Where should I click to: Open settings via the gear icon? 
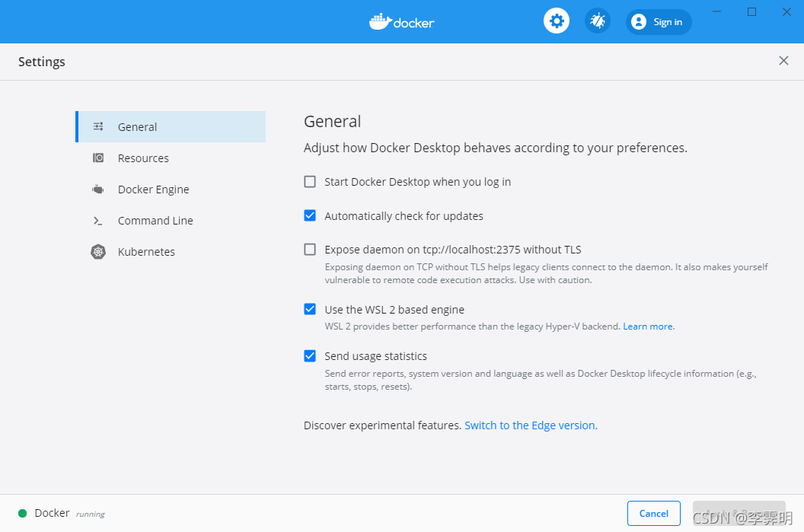pos(557,21)
